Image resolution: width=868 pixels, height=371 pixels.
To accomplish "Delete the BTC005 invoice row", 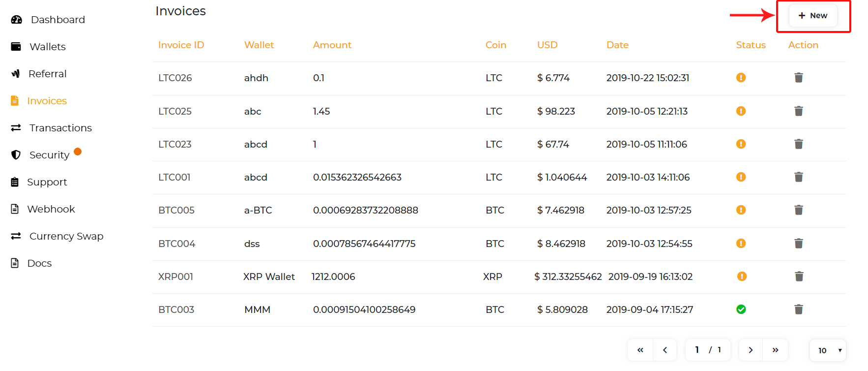I will 799,210.
